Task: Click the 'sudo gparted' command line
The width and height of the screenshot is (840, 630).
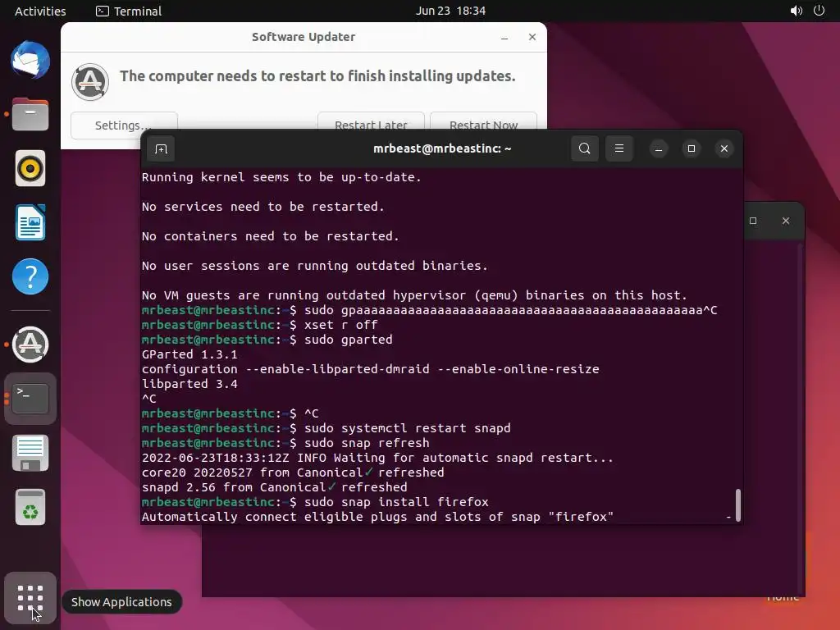Action: (x=267, y=340)
